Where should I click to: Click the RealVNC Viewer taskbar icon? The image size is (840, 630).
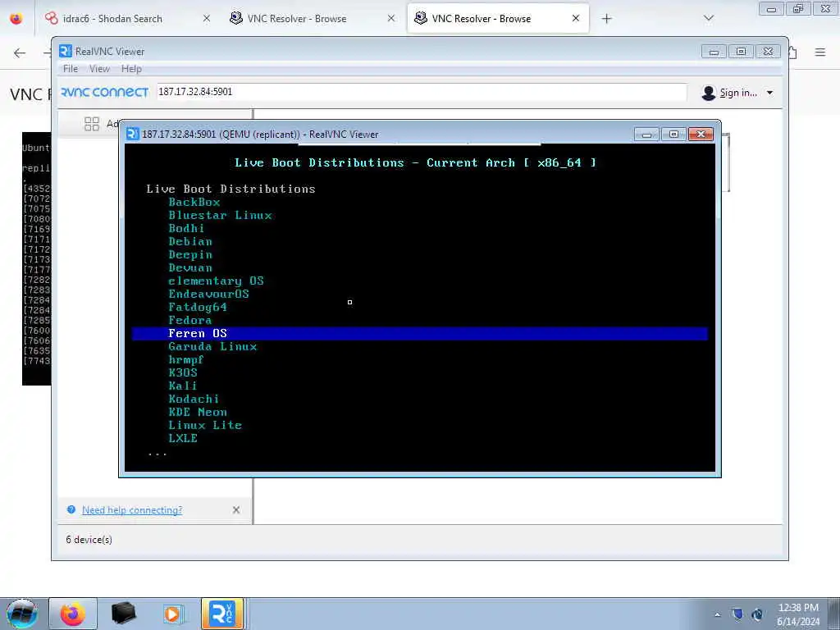point(222,614)
